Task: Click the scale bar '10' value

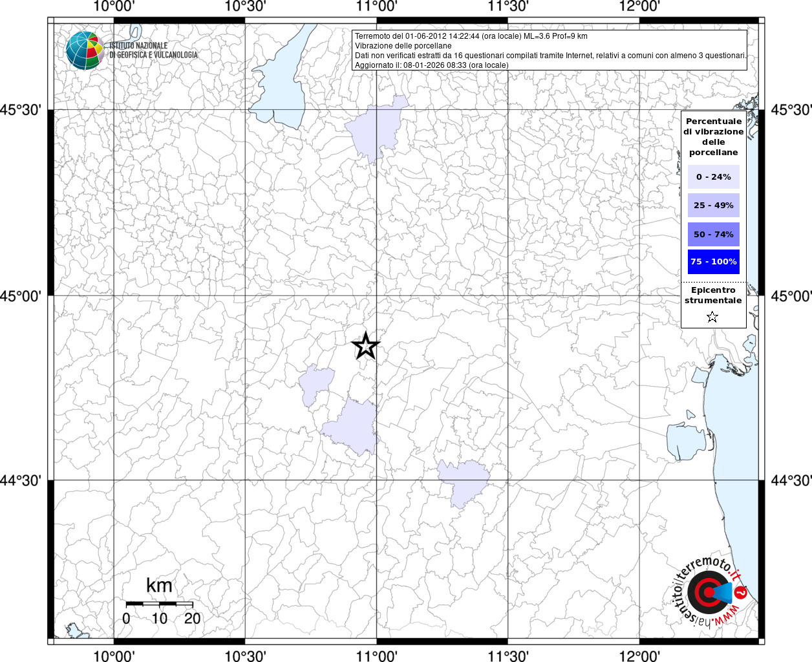Action: click(159, 619)
